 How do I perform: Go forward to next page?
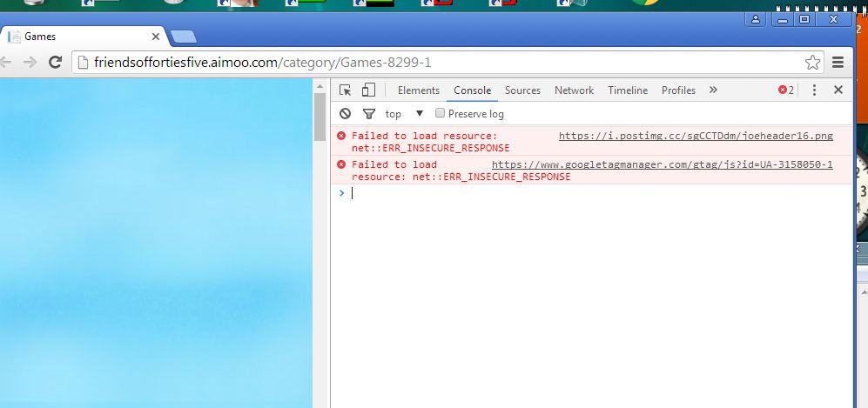30,62
